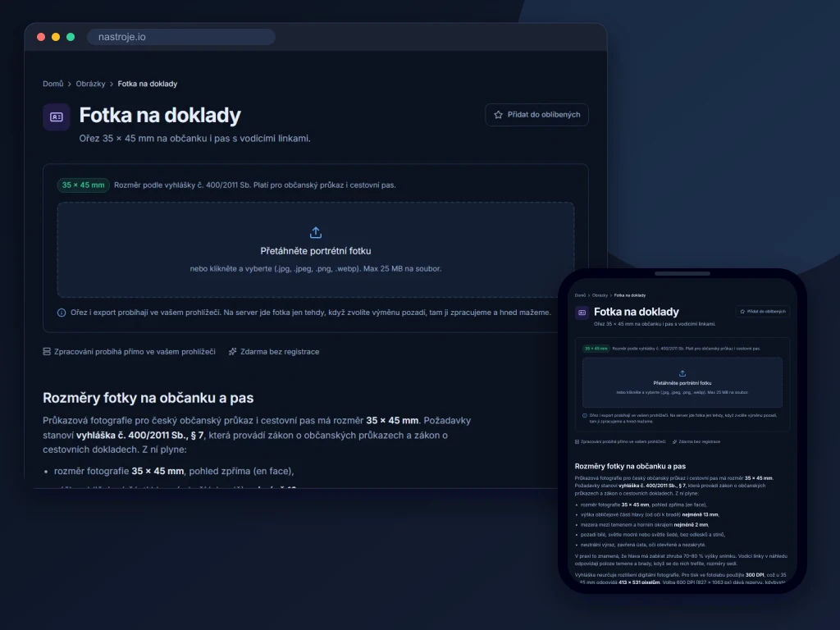The height and width of the screenshot is (630, 840).
Task: Click 'Zdarma bez registrace' text on desktop
Action: (280, 351)
